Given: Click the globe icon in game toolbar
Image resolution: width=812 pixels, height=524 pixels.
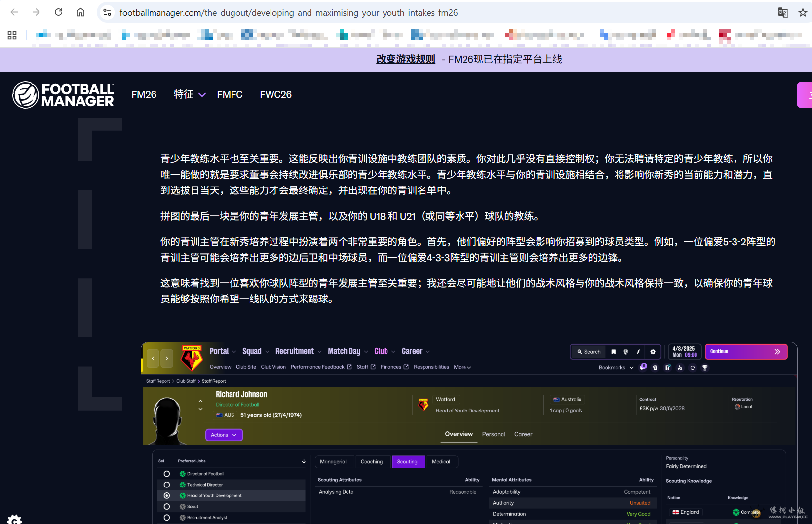Looking at the screenshot, I should click(626, 352).
